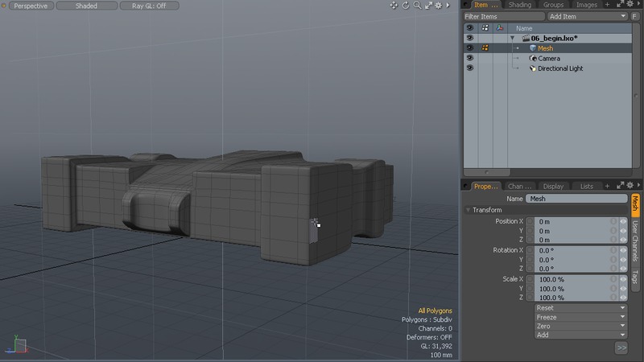Click the viewport pan/move icon

click(x=394, y=6)
